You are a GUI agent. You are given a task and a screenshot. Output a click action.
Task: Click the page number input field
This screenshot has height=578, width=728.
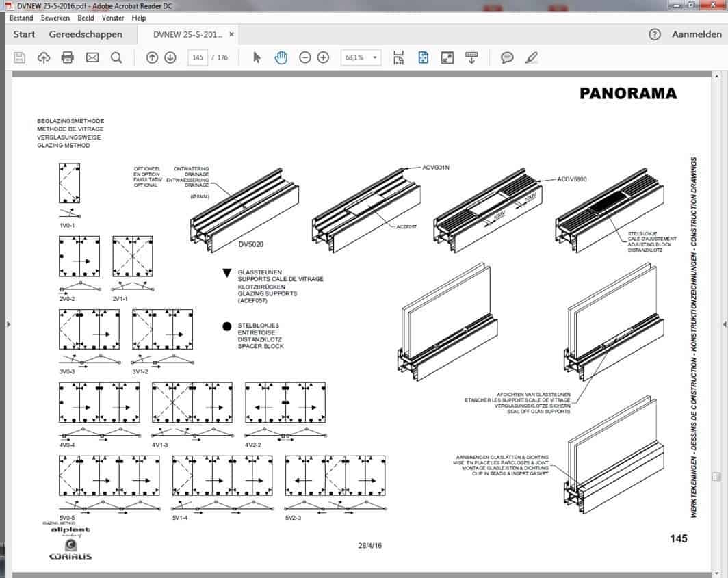[x=198, y=57]
